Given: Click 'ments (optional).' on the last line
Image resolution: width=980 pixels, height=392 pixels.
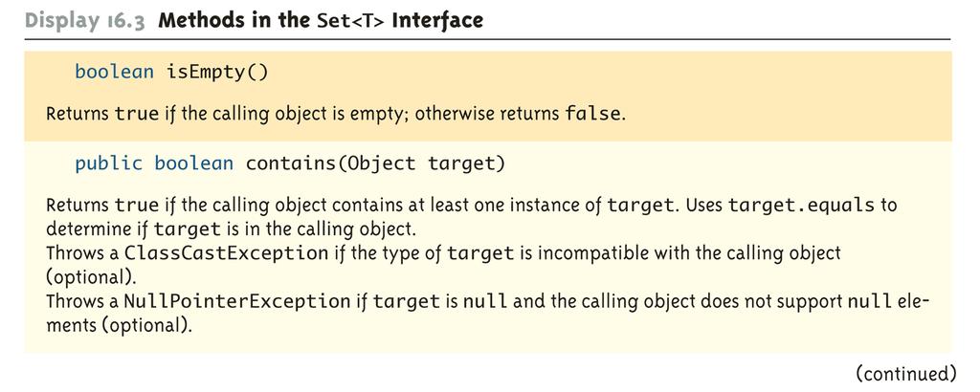Looking at the screenshot, I should click(x=119, y=325).
